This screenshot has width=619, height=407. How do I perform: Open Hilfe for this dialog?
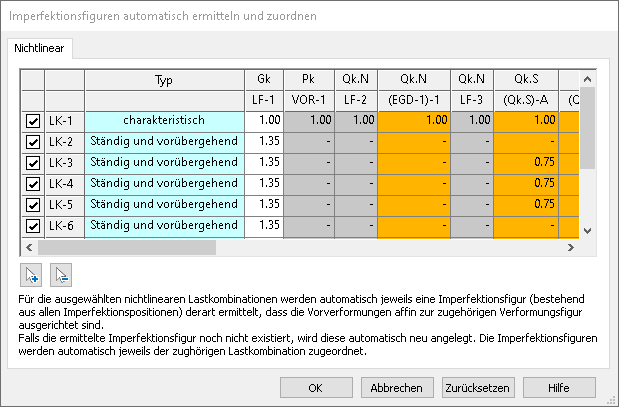tap(558, 388)
